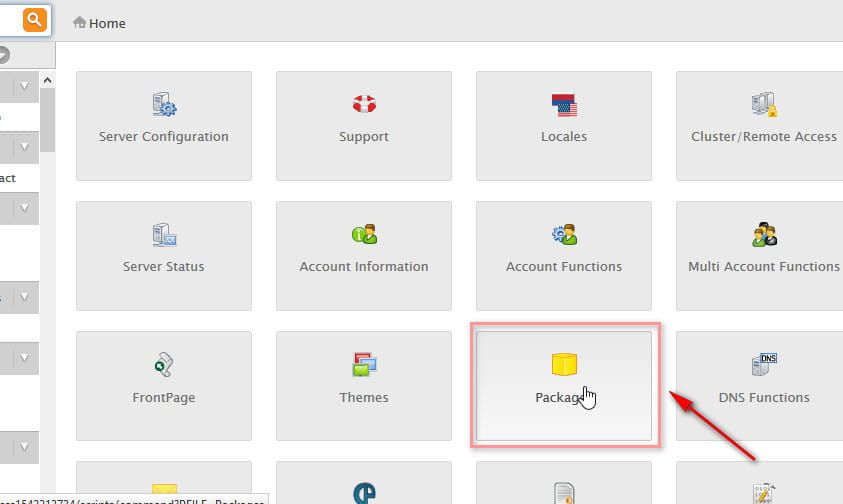Open the bottom-row tile with blue 'e' icon
Screen dimensions: 843x504
click(364, 492)
